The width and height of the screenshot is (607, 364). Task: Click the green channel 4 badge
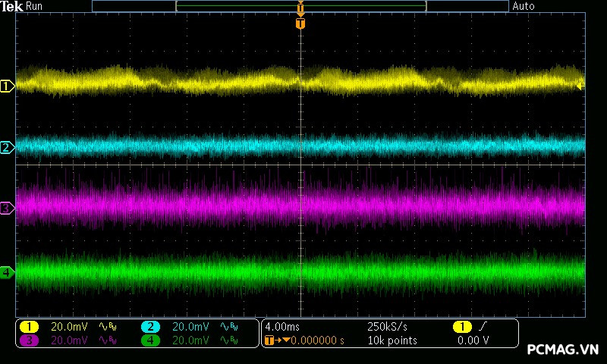pyautogui.click(x=151, y=340)
